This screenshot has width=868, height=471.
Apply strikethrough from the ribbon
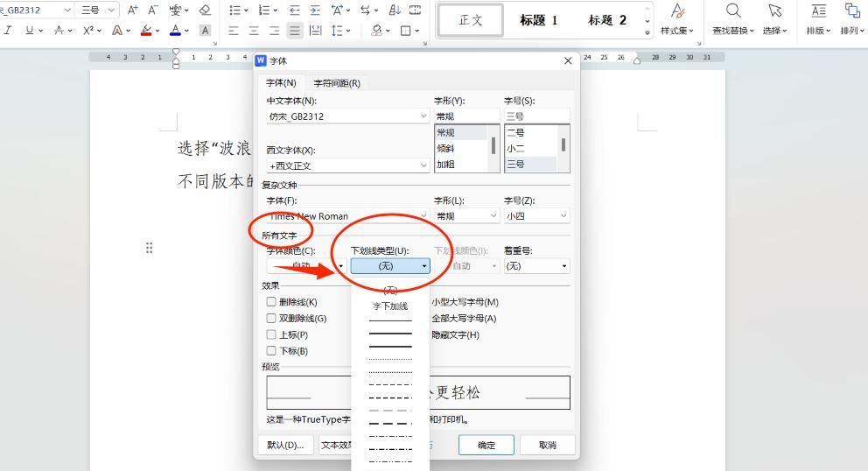point(59,31)
